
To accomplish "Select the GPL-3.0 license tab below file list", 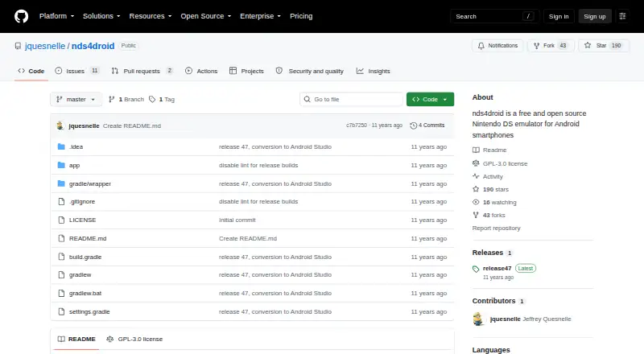I will point(134,340).
